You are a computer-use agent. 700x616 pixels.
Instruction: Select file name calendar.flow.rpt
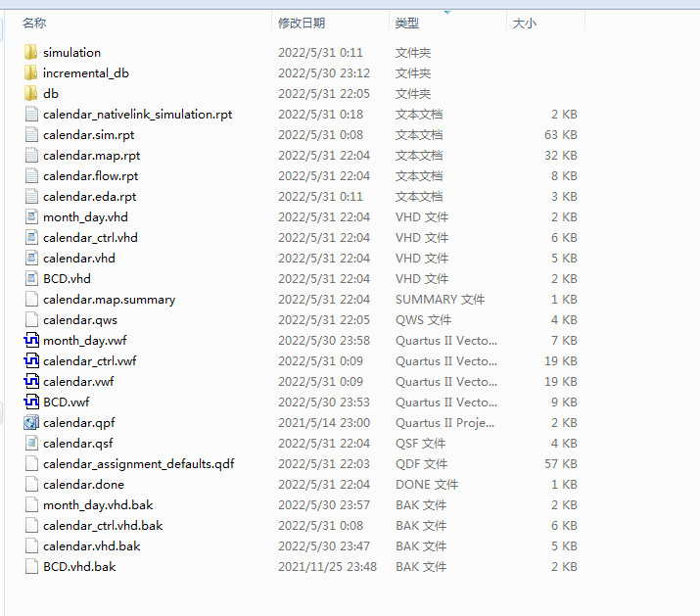click(x=91, y=176)
